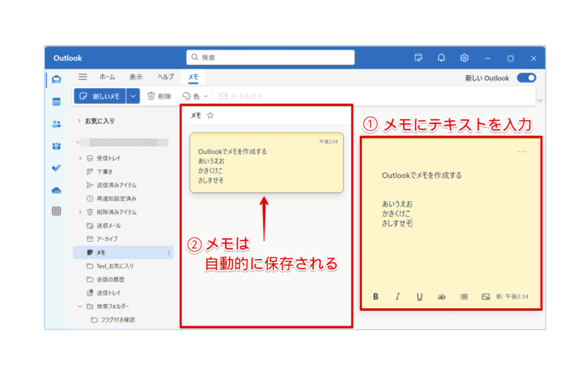Click the 削除 delete button
This screenshot has height=374, width=588.
[x=159, y=96]
